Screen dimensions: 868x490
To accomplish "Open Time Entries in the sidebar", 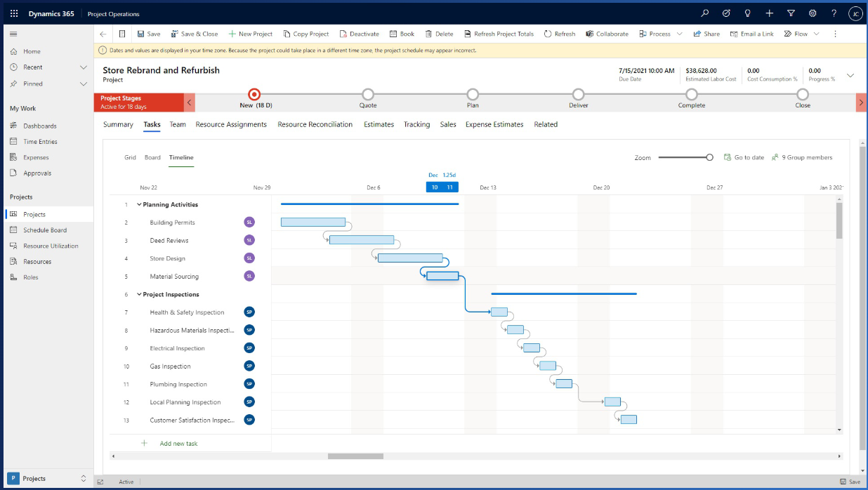I will 40,142.
